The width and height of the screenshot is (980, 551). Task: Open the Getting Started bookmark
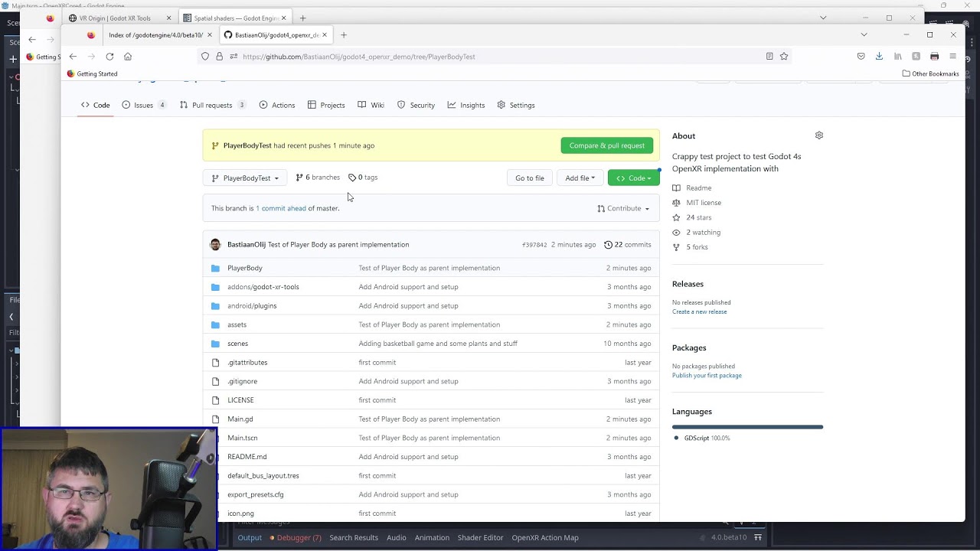point(92,74)
